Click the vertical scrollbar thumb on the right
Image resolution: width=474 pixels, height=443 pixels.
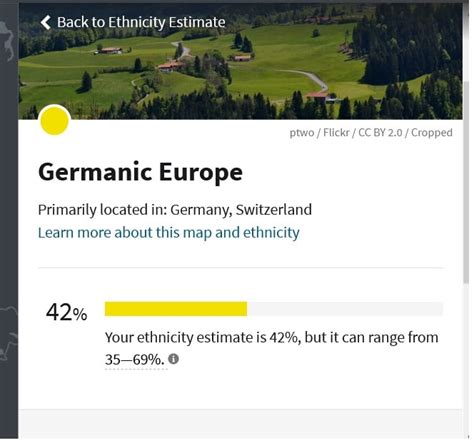coord(466,182)
